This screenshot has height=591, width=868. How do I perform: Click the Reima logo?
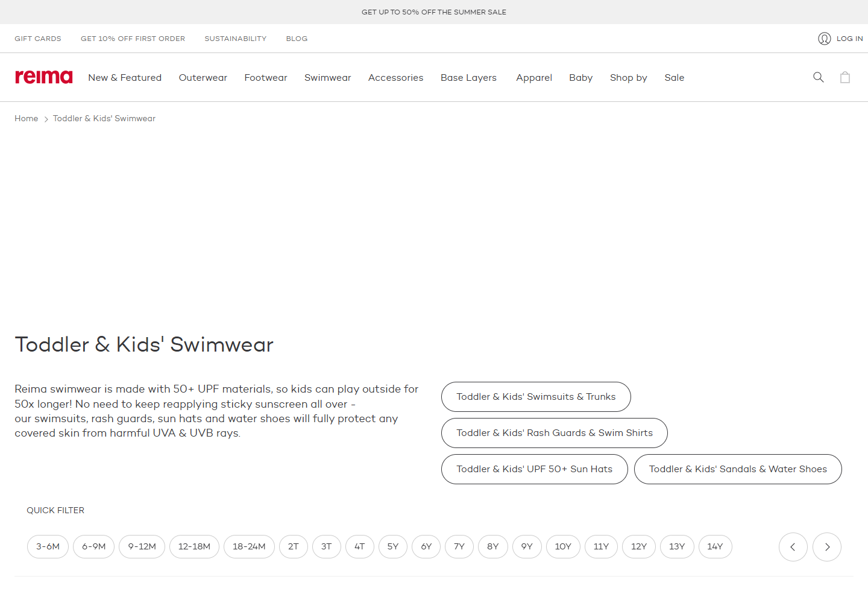[43, 77]
